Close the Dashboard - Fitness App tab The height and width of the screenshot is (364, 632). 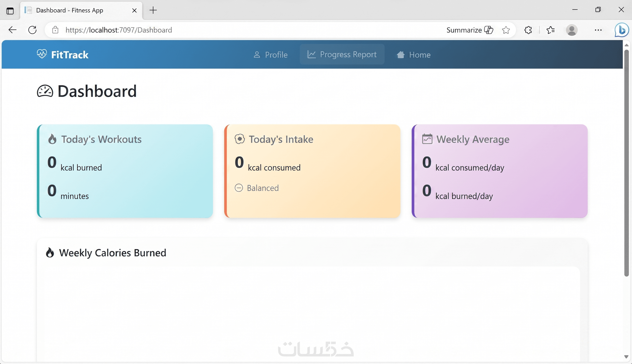pyautogui.click(x=134, y=10)
